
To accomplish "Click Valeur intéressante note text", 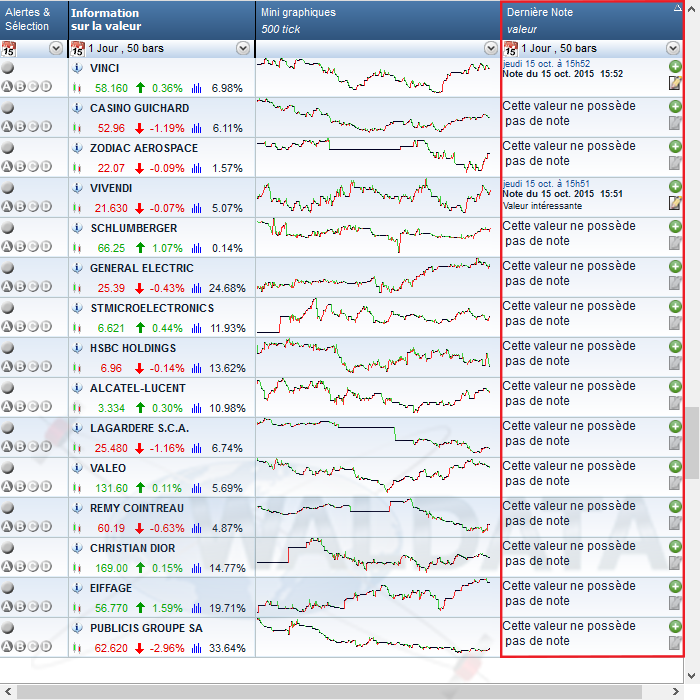I will pyautogui.click(x=542, y=206).
